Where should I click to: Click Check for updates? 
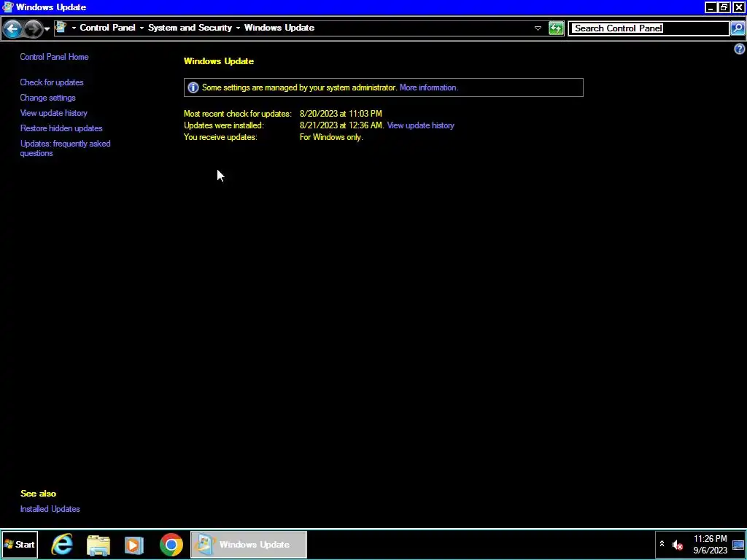(52, 82)
